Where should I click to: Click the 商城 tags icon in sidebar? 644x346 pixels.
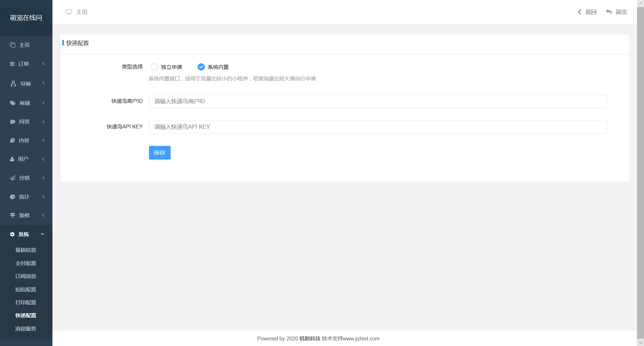(x=13, y=103)
